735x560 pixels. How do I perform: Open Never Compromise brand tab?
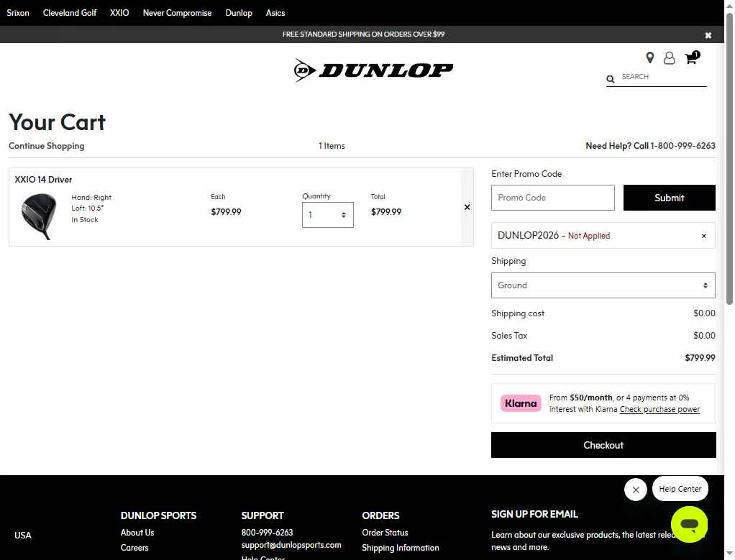[x=177, y=13]
